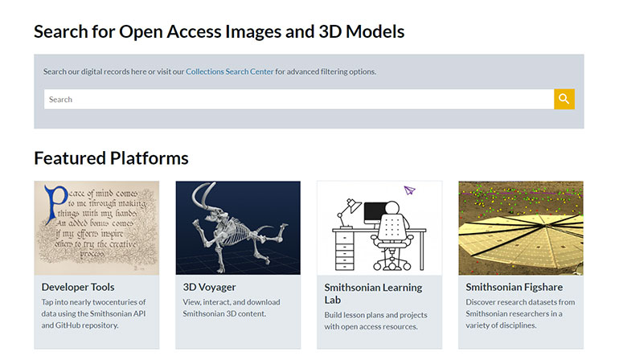This screenshot has height=364, width=619.
Task: Click 'Tap into nearly two centuries' description
Action: pyautogui.click(x=93, y=313)
